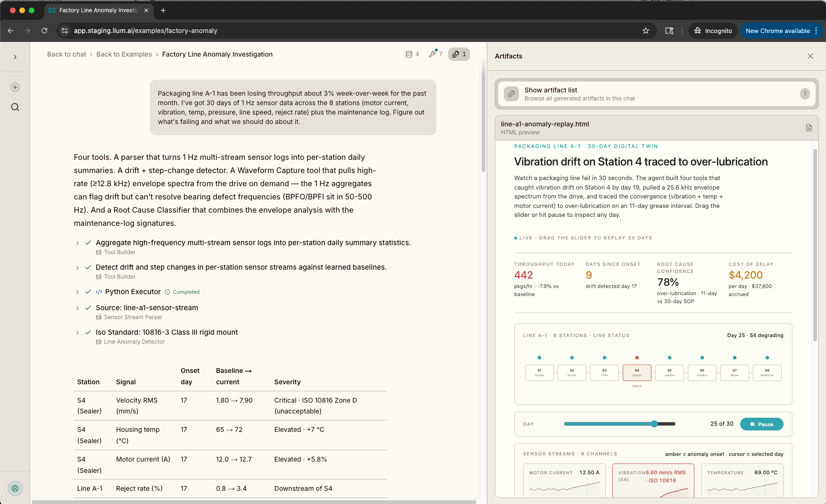826x504 pixels.
Task: Open Incognito profile indicator
Action: [713, 31]
